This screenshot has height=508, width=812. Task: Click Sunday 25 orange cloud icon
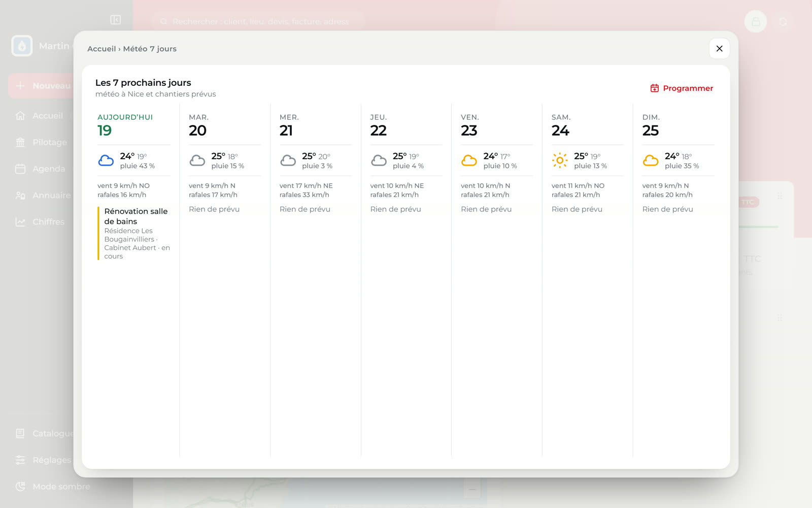[651, 161]
